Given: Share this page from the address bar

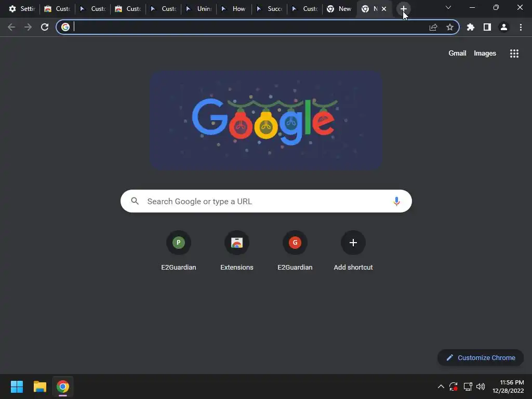Looking at the screenshot, I should pyautogui.click(x=433, y=27).
